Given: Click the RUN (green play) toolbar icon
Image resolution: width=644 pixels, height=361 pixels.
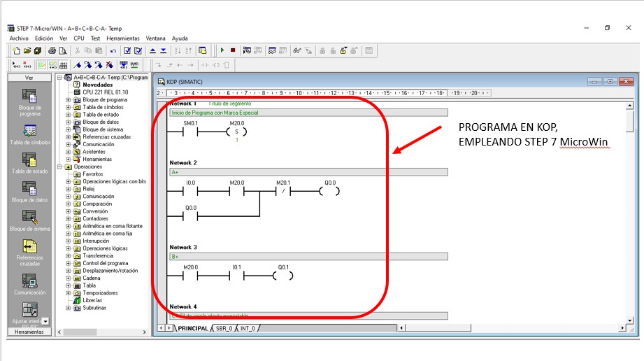Looking at the screenshot, I should point(222,50).
